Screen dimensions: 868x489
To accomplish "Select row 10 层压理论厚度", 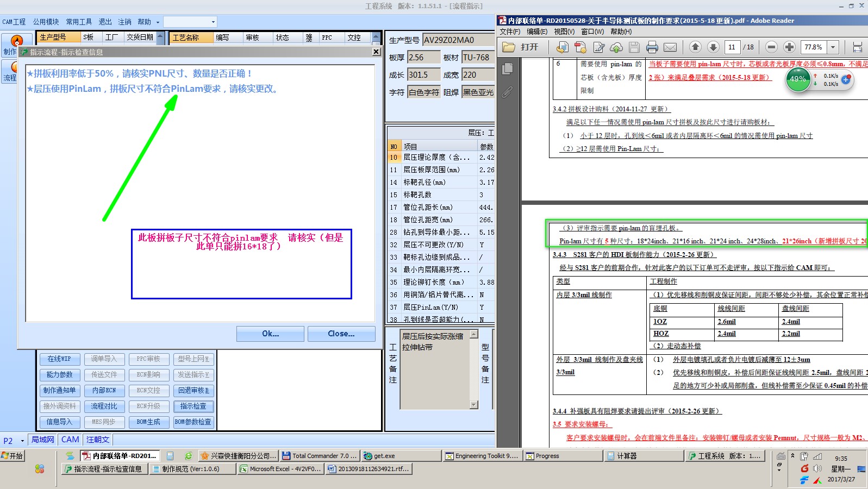I will tap(441, 158).
